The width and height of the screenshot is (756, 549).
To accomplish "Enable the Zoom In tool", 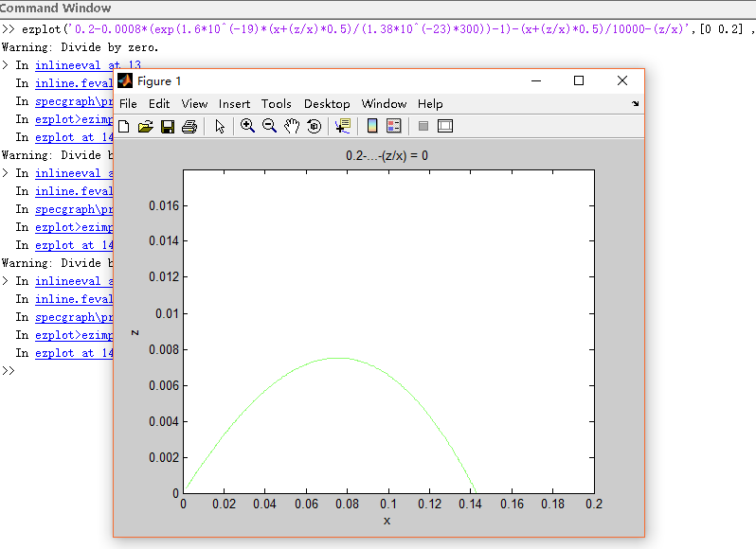I will point(247,126).
